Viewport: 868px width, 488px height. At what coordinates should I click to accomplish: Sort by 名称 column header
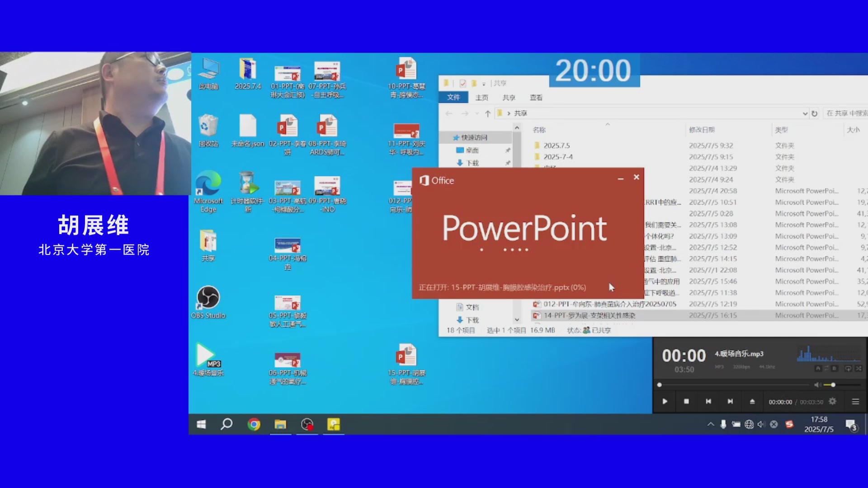tap(539, 130)
